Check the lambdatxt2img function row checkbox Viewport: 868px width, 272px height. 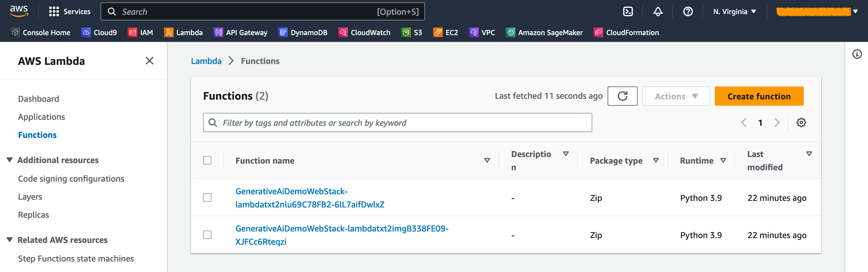point(207,235)
